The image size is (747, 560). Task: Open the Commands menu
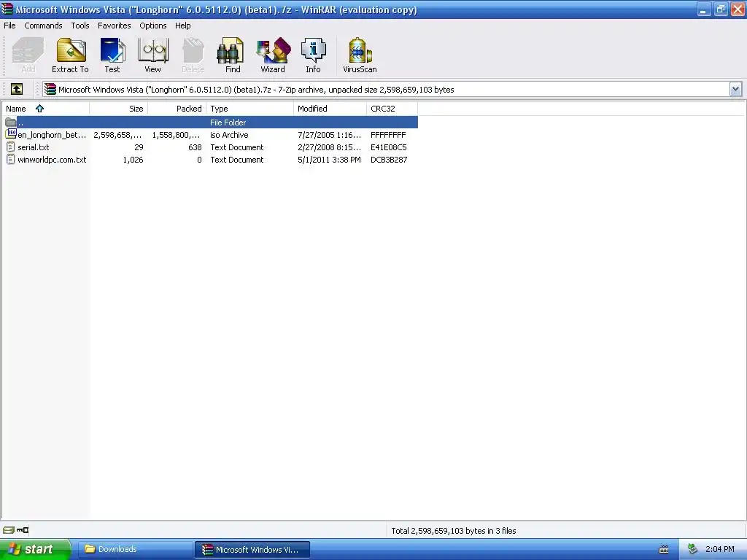pos(43,26)
